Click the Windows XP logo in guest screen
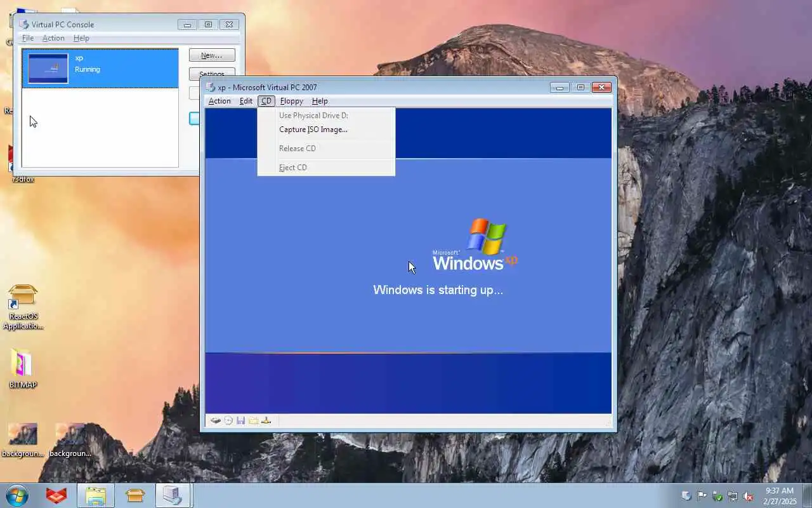 coord(475,244)
